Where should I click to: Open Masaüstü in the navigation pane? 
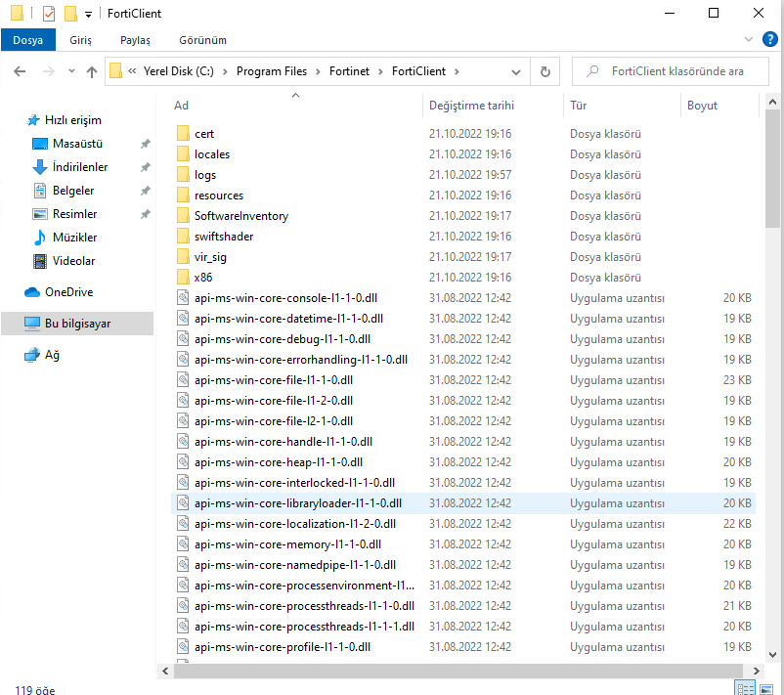tap(77, 144)
